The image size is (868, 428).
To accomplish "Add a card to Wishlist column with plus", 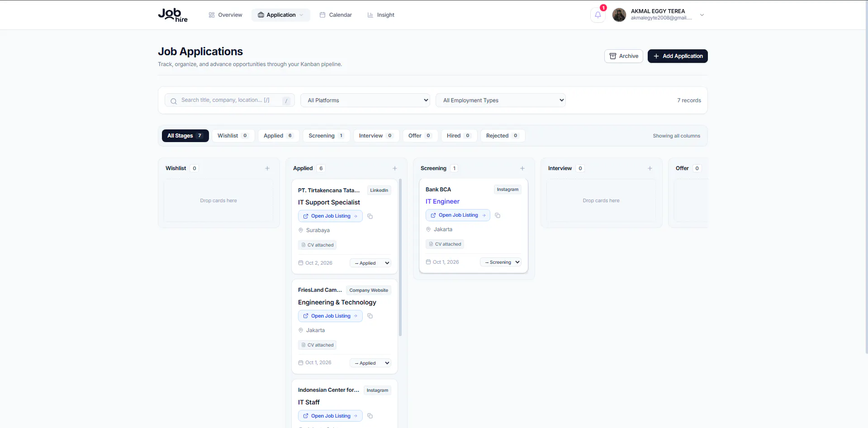I will 267,168.
